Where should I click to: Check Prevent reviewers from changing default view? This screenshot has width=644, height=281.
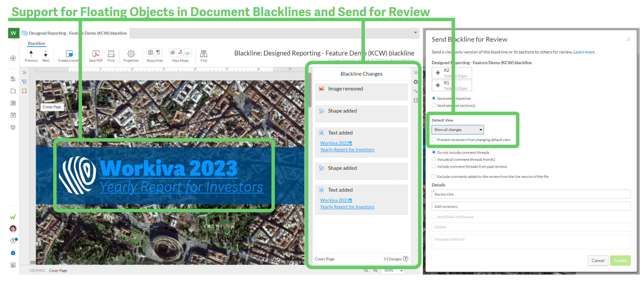coord(434,140)
